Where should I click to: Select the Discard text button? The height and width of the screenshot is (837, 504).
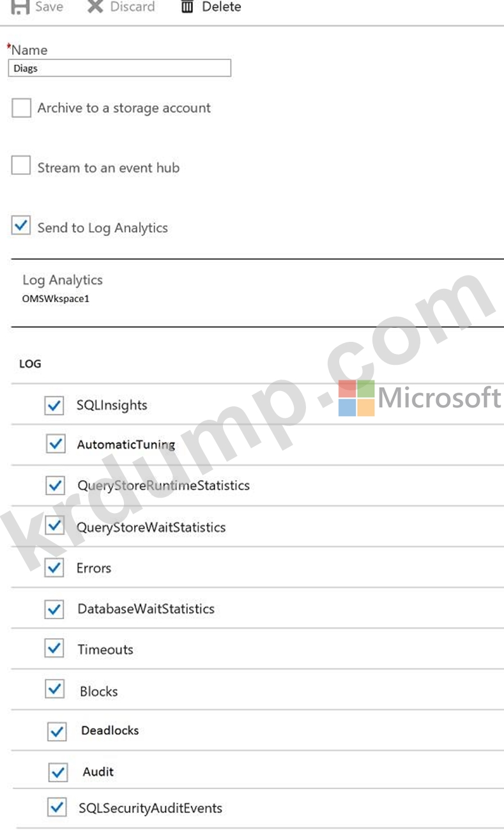pyautogui.click(x=132, y=7)
